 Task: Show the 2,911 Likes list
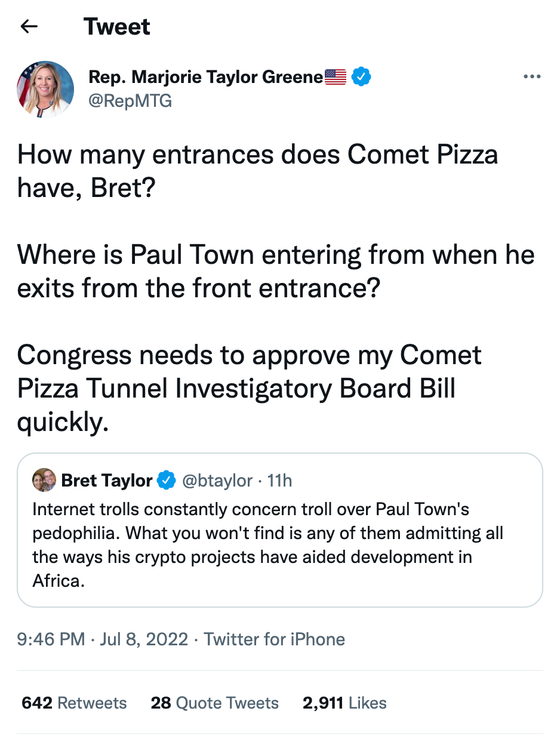click(x=344, y=703)
